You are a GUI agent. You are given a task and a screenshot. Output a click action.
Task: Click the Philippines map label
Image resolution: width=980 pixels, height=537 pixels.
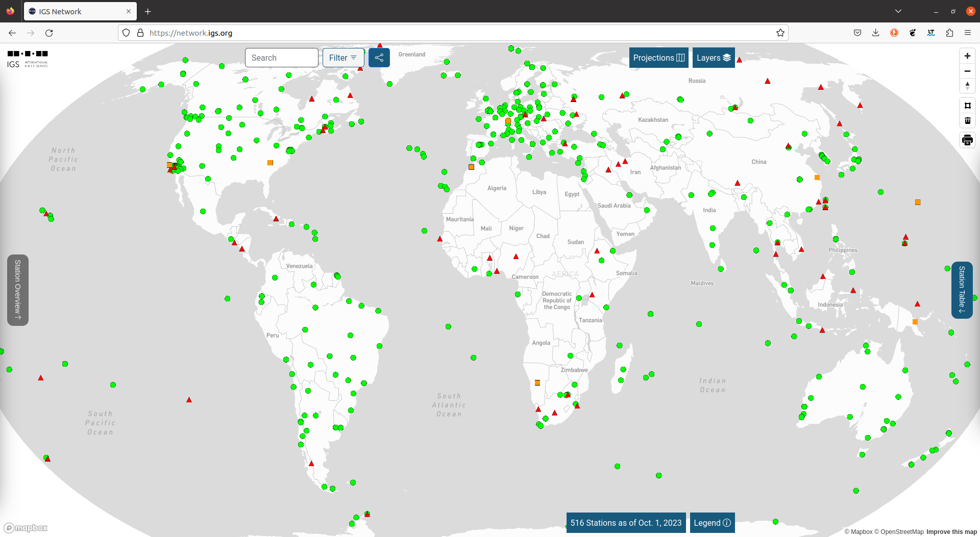coord(843,250)
